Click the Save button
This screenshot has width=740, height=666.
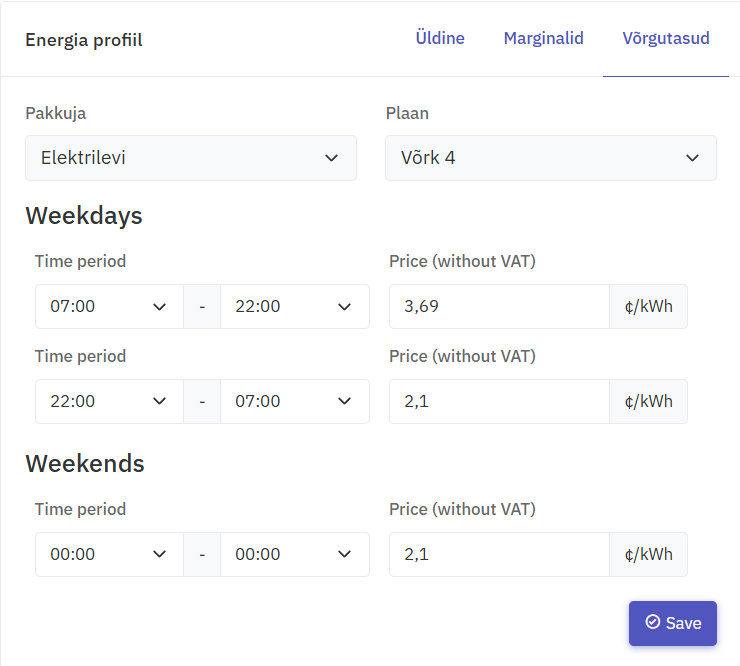673,623
